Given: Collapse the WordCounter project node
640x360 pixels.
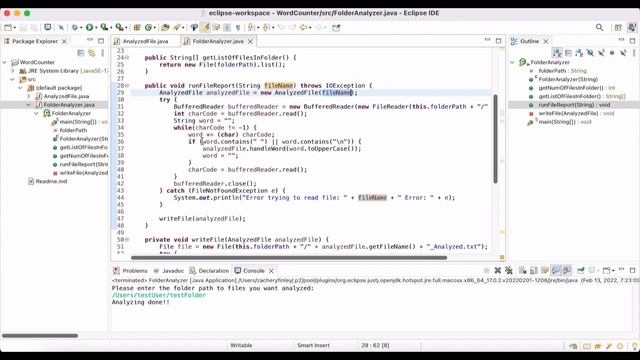Looking at the screenshot, I should 4,62.
